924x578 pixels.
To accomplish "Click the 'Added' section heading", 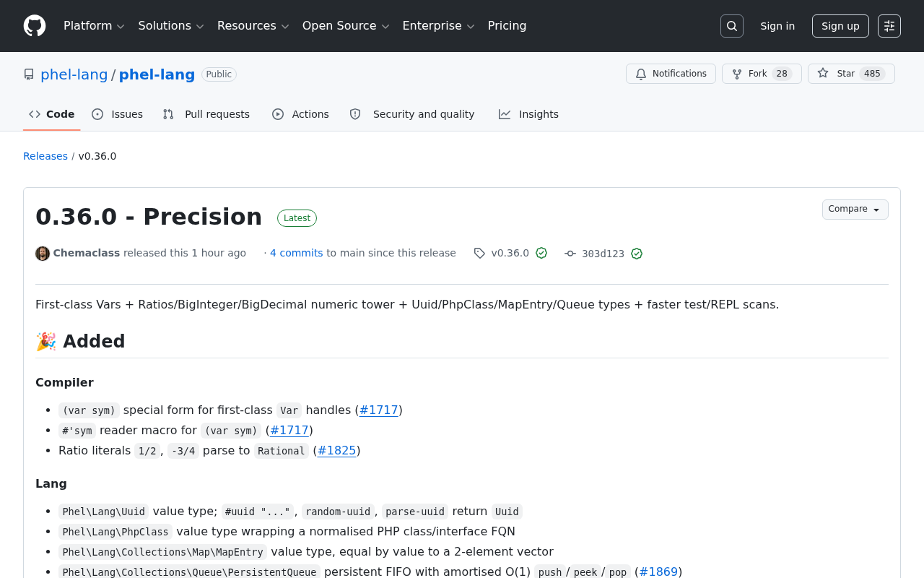I will [80, 341].
